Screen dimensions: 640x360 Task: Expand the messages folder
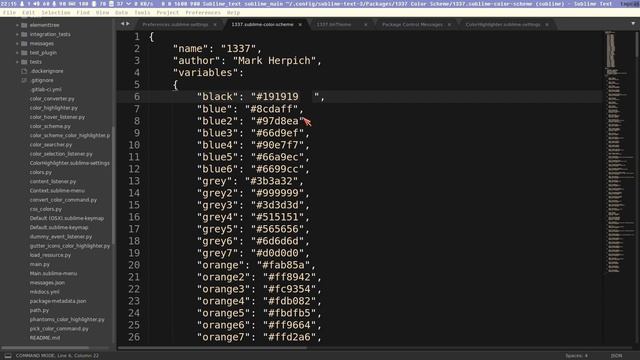(x=18, y=44)
